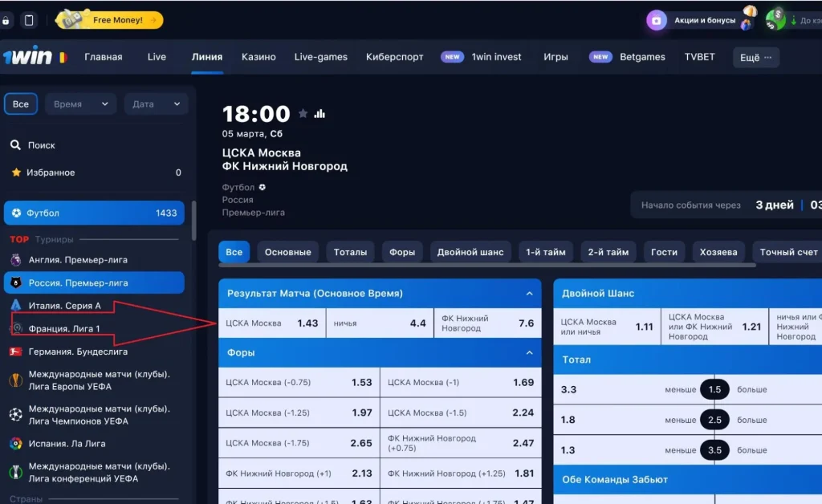Viewport: 822px width, 504px height.
Task: Click the Spain La Liga league icon
Action: pos(15,444)
